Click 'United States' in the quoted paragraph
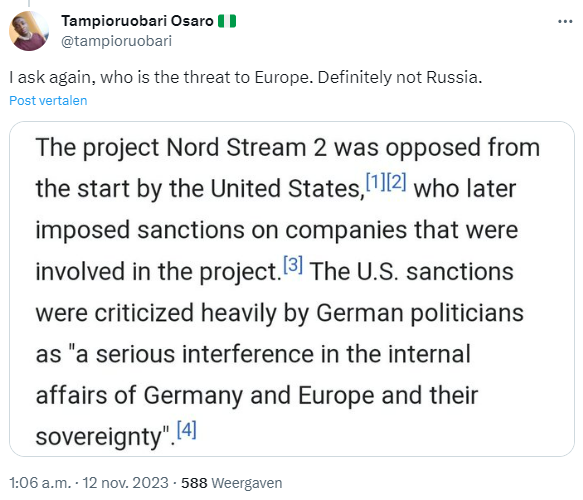583x500 pixels. tap(286, 189)
